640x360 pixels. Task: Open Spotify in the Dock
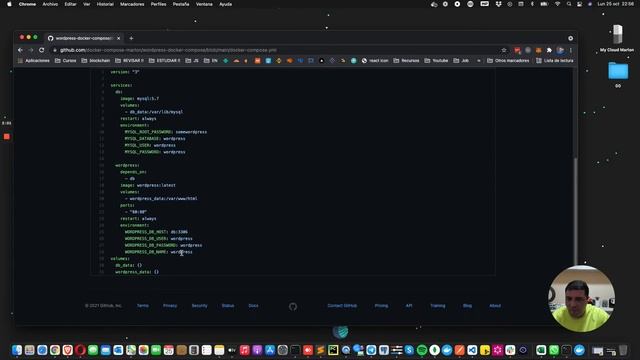[422, 350]
